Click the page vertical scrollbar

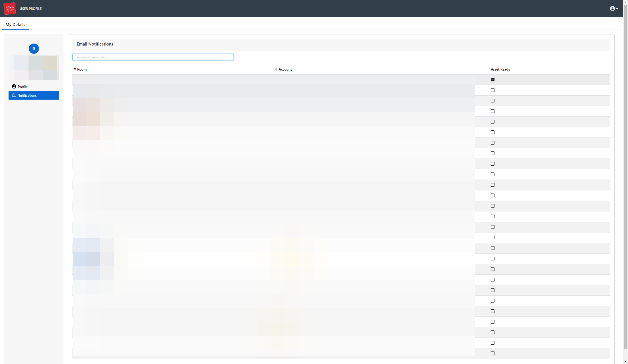[625, 176]
